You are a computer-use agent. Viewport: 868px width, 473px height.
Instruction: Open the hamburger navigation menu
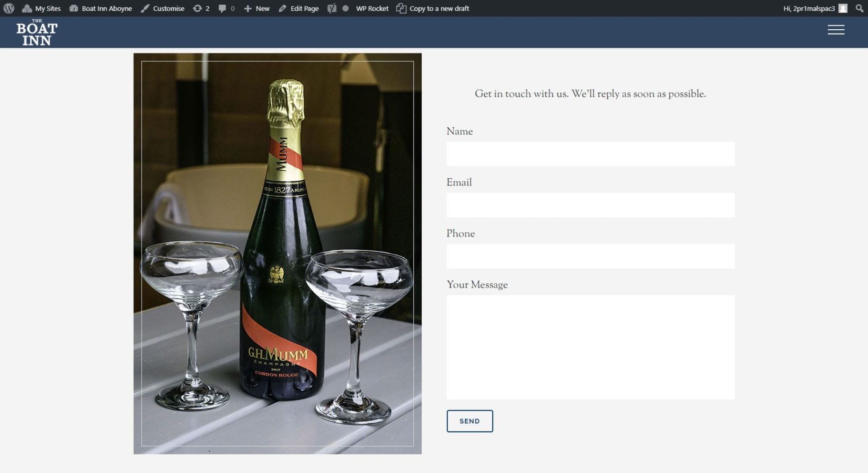pos(836,30)
